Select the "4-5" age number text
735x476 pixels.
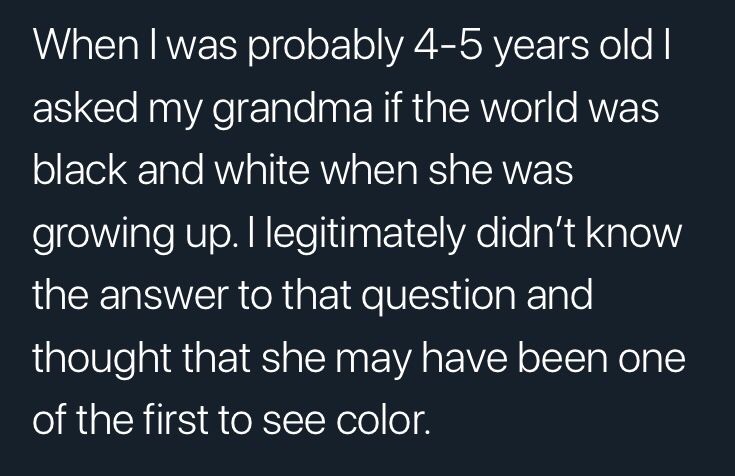coord(449,45)
